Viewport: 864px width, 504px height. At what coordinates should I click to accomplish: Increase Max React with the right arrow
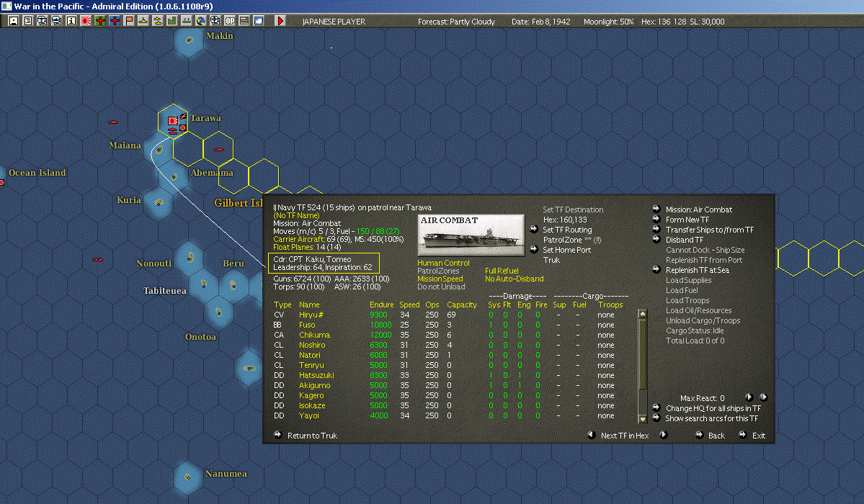[x=749, y=397]
